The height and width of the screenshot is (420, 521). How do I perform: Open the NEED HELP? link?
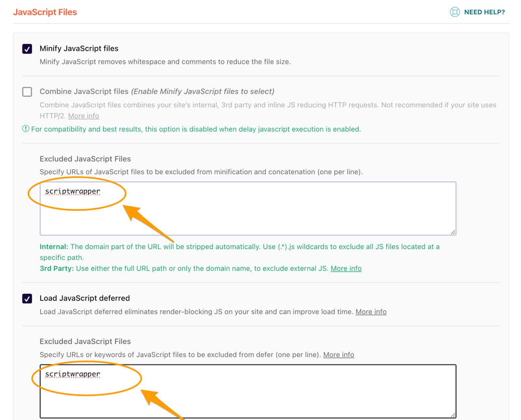(484, 12)
